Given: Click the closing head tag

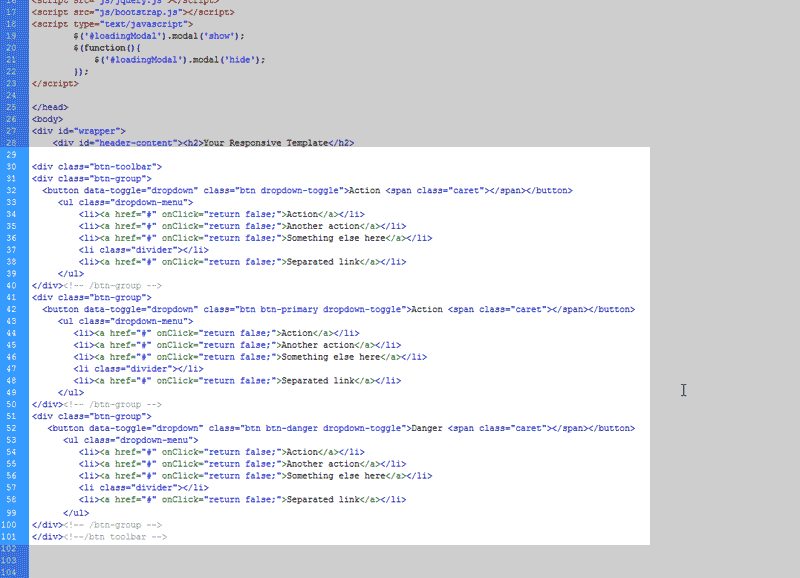Looking at the screenshot, I should click(x=50, y=107).
